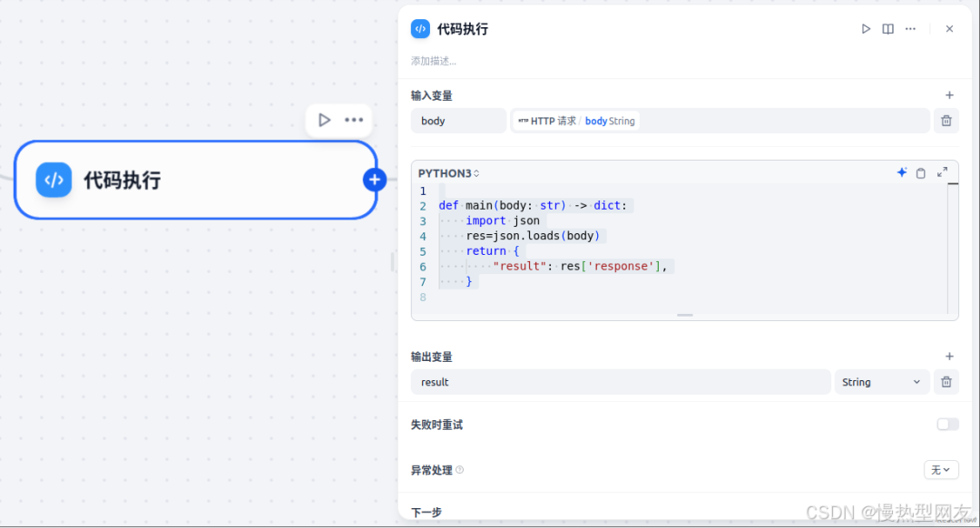Open the 异常处理 无 dropdown
The width and height of the screenshot is (980, 528).
coord(941,469)
